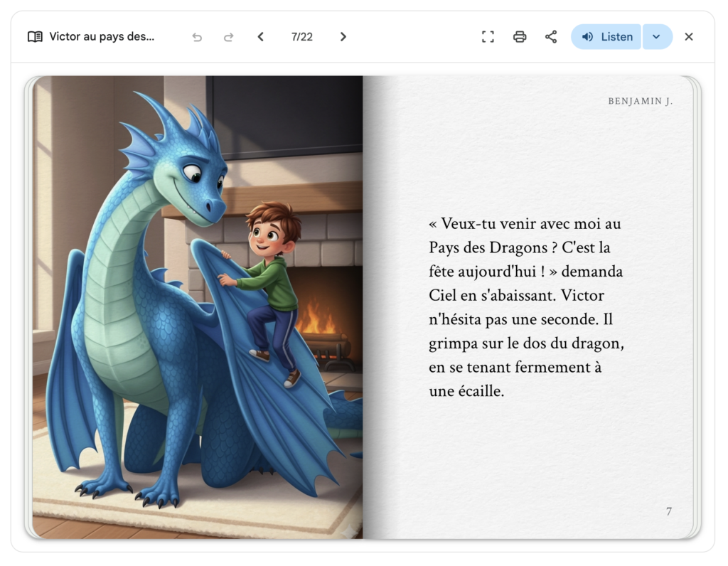Enter fullscreen view of the storybook

(488, 37)
